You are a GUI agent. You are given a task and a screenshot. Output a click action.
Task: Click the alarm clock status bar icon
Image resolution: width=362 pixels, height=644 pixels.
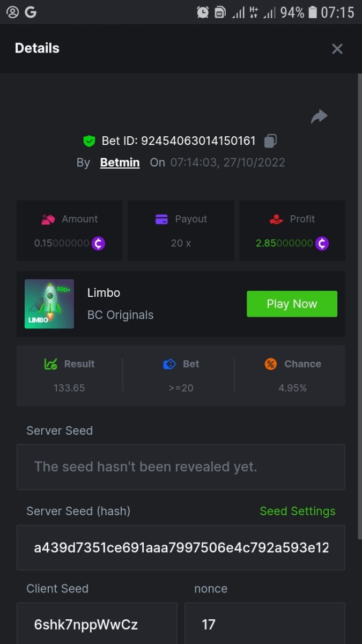(203, 12)
